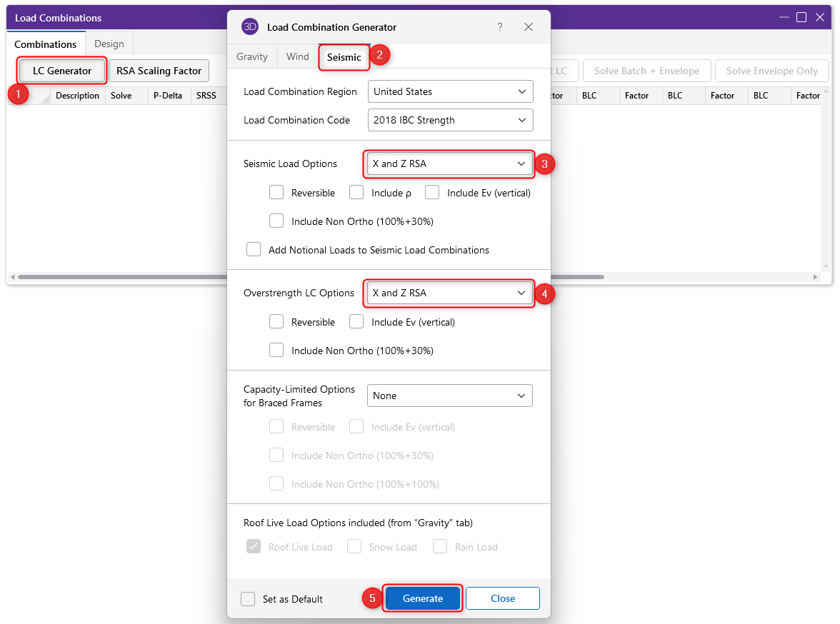Click the Description column header
This screenshot has width=840, height=624.
(77, 96)
